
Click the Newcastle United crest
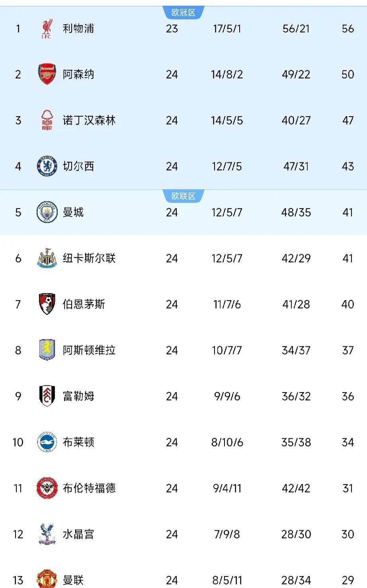(x=47, y=258)
